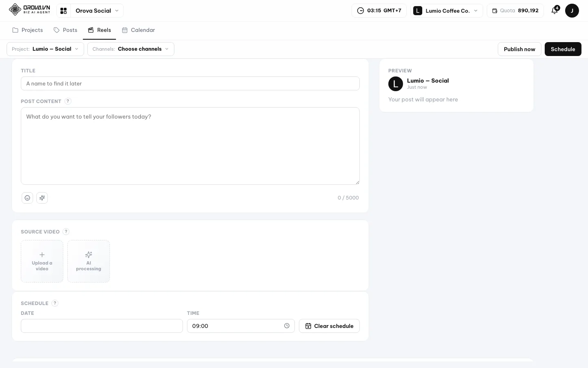This screenshot has height=368, width=588.
Task: Click the Projects folder icon
Action: click(16, 30)
